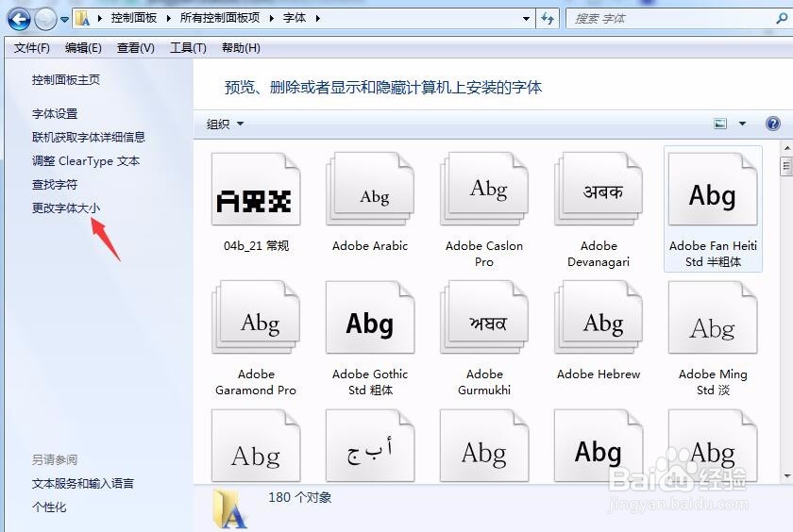The image size is (793, 532).
Task: Click the 查找字符 link
Action: (x=55, y=184)
